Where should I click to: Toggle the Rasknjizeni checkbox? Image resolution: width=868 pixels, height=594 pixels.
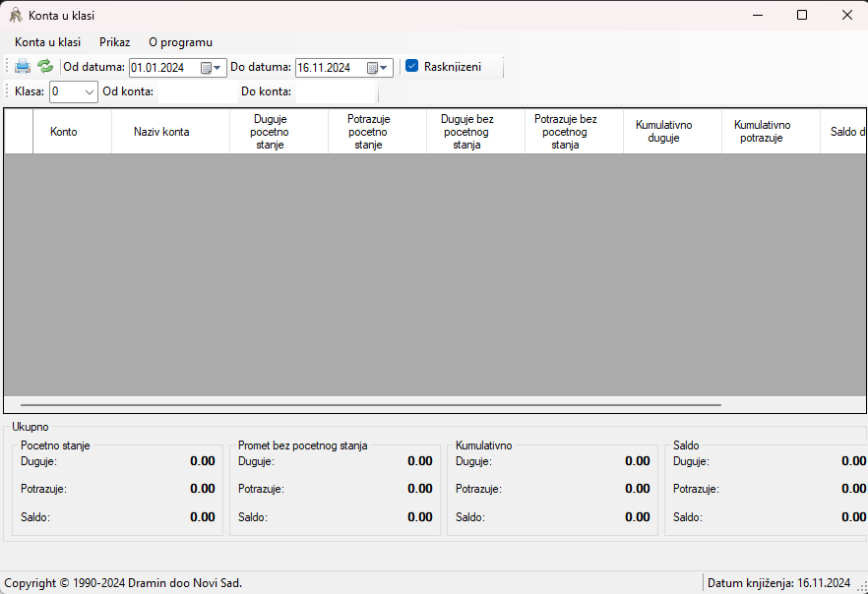tap(411, 66)
